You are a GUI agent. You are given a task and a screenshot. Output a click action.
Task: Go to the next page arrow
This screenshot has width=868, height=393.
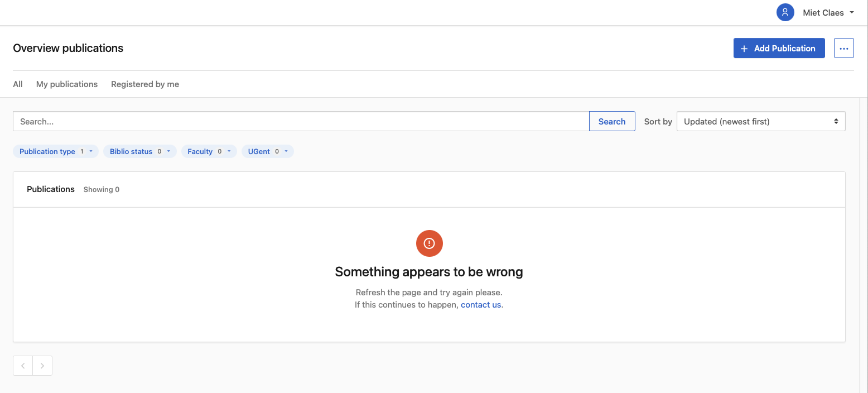[x=42, y=366]
